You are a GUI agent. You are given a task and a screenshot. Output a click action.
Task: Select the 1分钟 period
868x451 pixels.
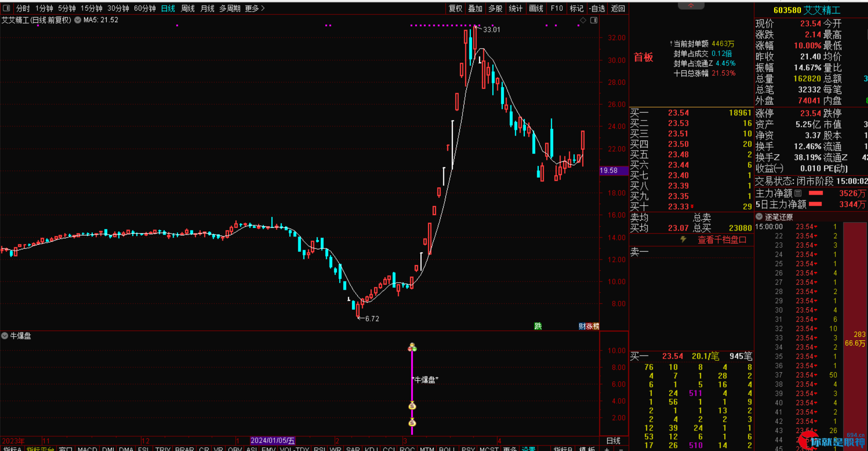point(44,8)
